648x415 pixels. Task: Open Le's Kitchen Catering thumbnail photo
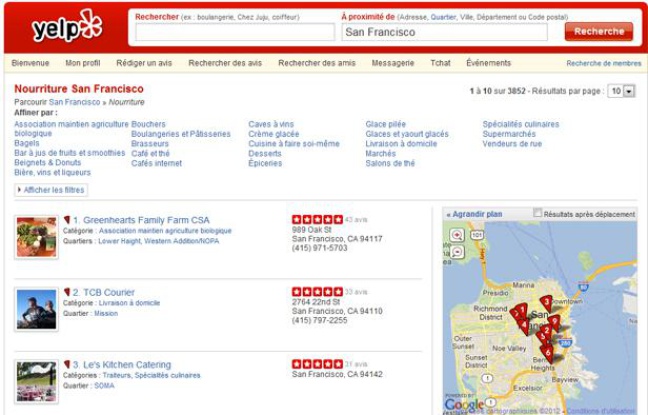[36, 382]
